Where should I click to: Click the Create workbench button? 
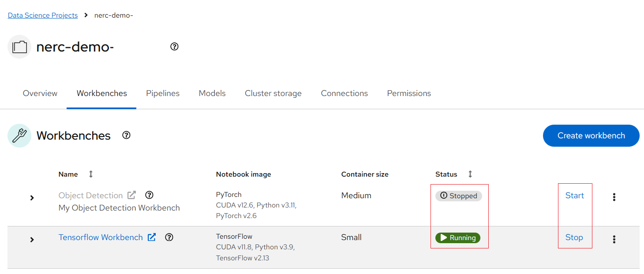(591, 136)
